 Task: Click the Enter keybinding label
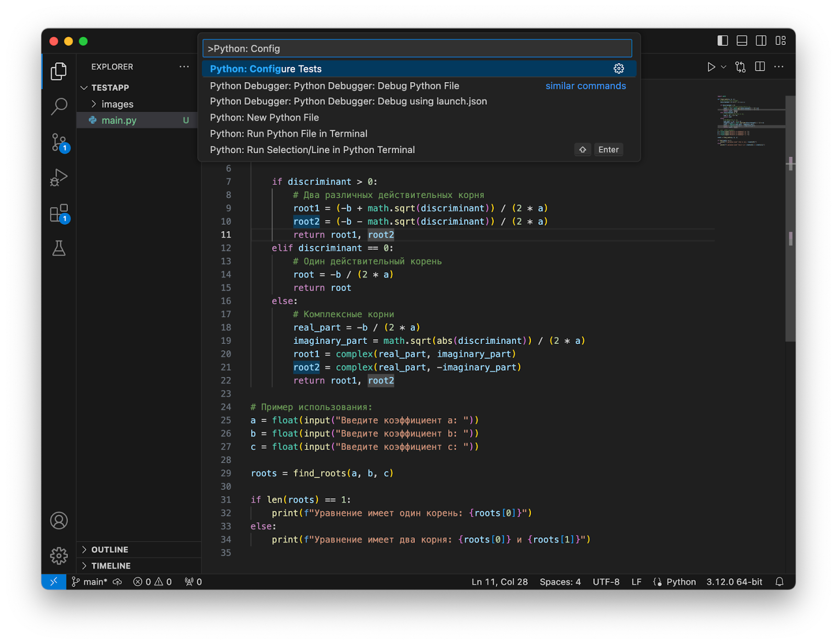[x=608, y=149]
